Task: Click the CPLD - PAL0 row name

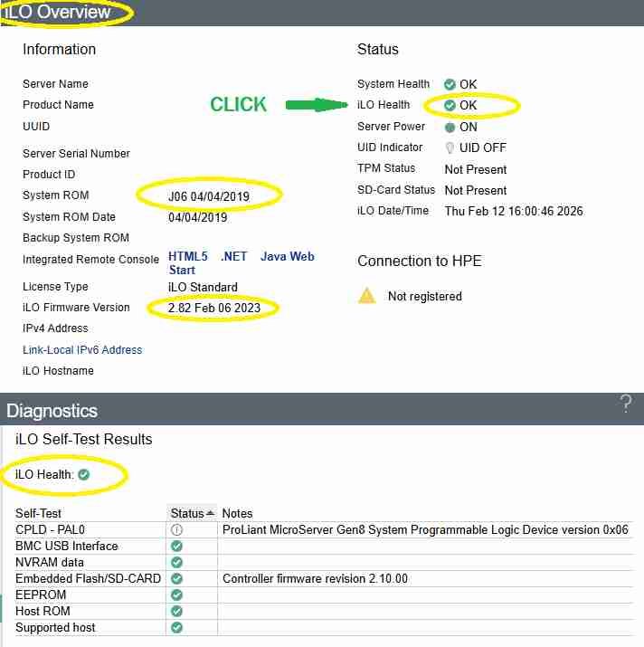Action: [x=50, y=529]
